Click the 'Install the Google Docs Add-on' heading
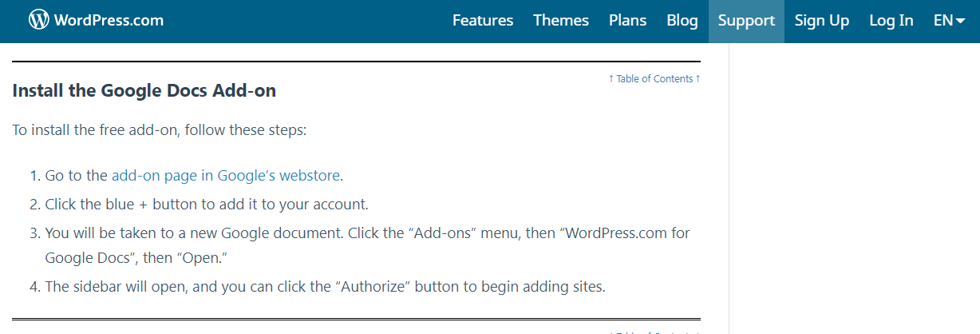Screen dimensions: 980x334 point(144,90)
